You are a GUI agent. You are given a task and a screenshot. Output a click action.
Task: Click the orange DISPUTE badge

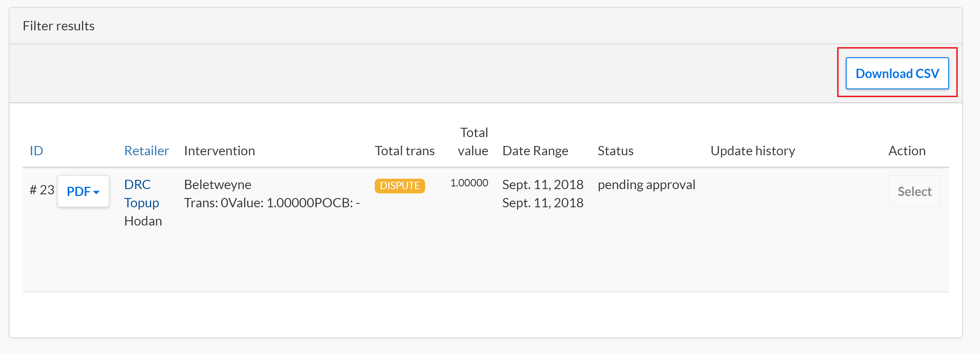coord(399,186)
